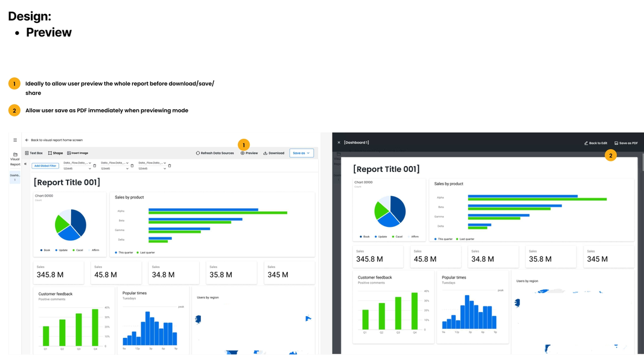
Task: Click the Affirm legend entry in the editor pie chart
Action: coord(94,250)
